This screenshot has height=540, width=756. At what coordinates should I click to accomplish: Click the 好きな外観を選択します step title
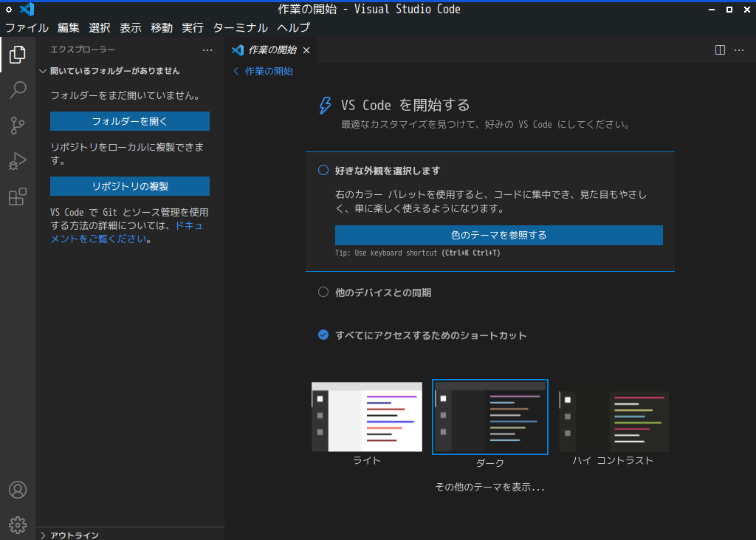(x=388, y=171)
